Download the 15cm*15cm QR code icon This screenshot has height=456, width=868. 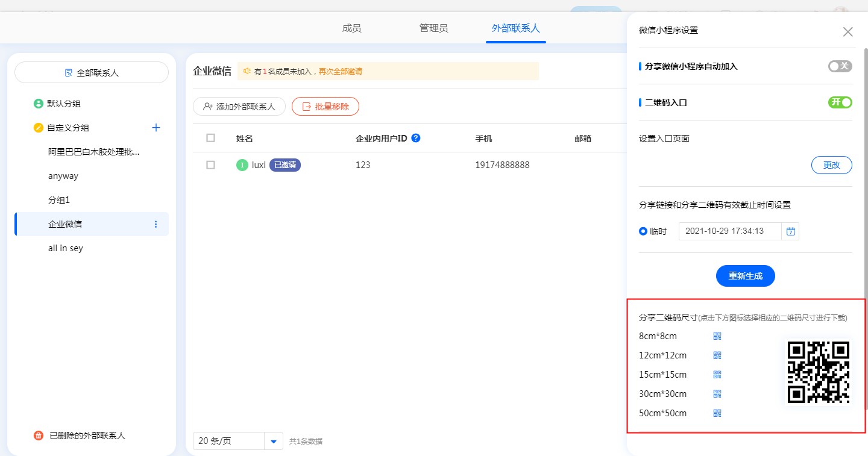click(717, 375)
